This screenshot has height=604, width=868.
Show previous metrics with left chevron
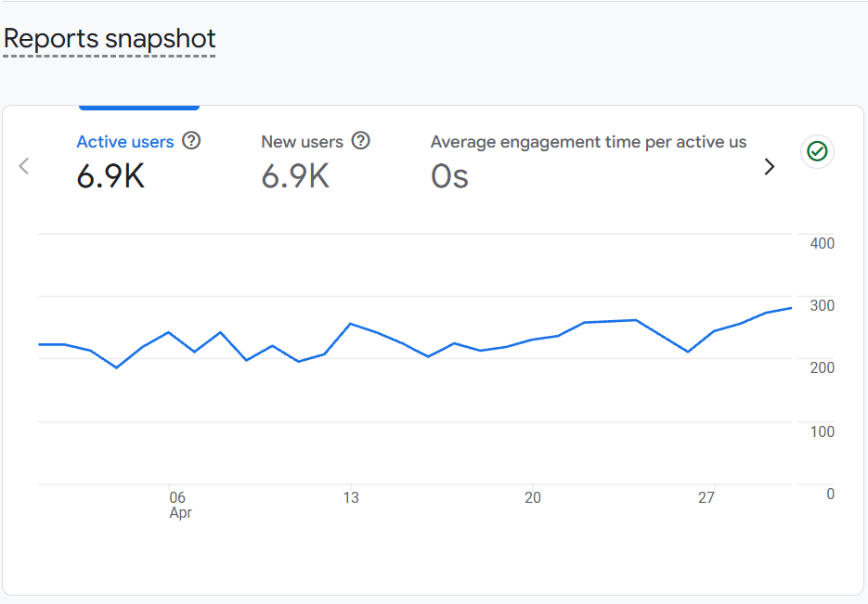coord(24,166)
